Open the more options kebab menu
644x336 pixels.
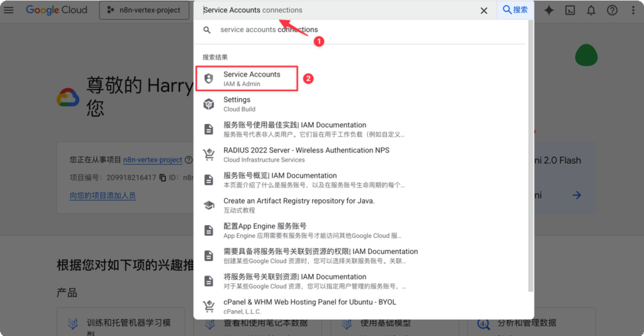coord(633,10)
